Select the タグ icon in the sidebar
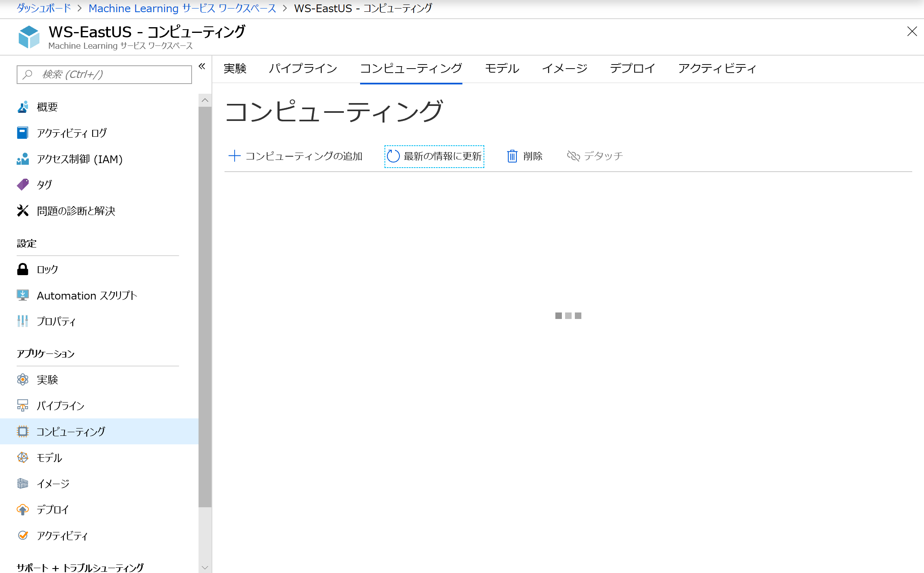Image resolution: width=924 pixels, height=573 pixels. pos(23,184)
